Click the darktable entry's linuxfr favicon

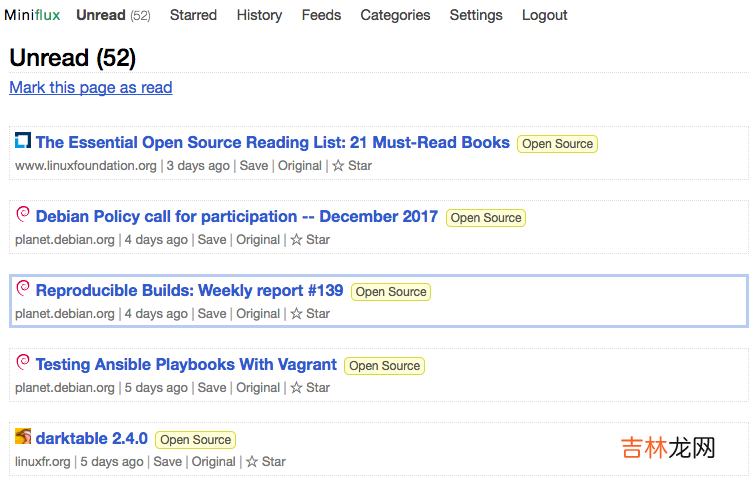[23, 437]
